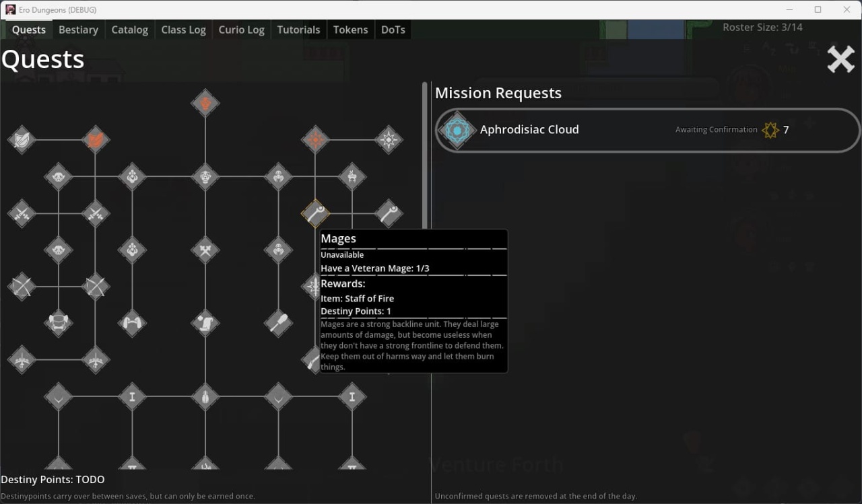Image resolution: width=862 pixels, height=504 pixels.
Task: Open the Class Log tab
Action: [183, 30]
